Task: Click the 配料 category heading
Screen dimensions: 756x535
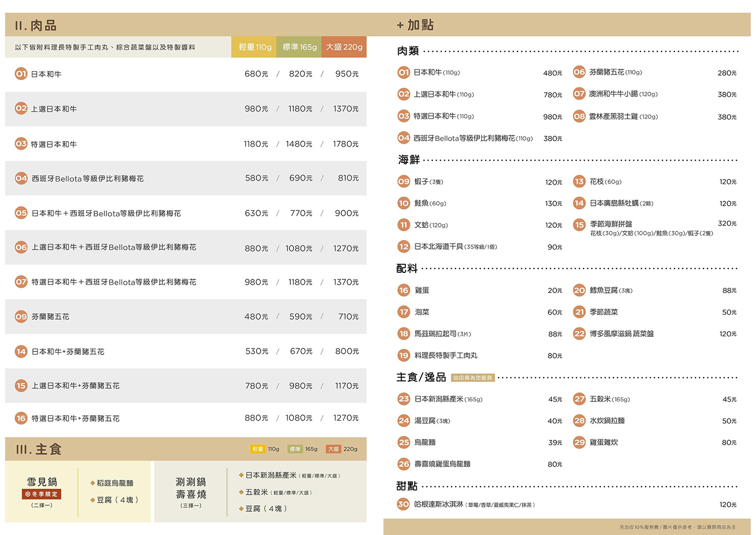Action: [407, 268]
